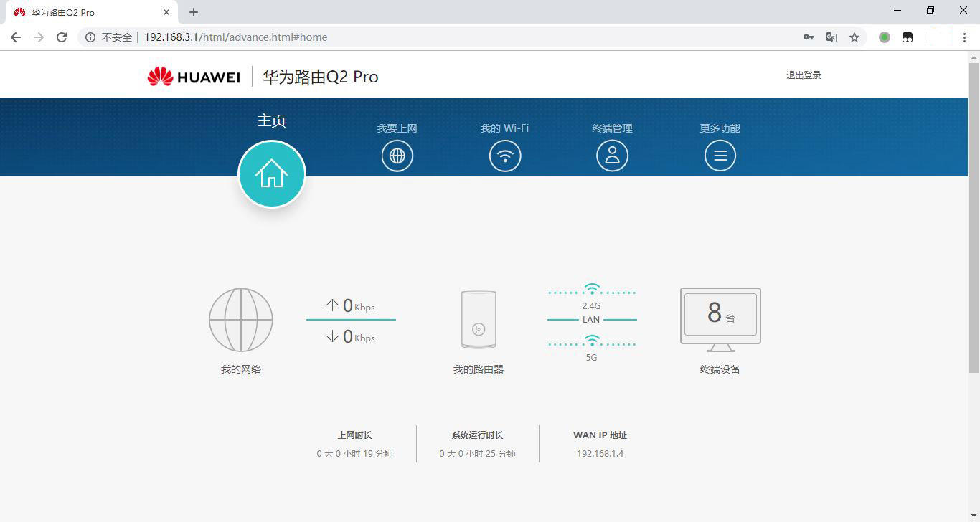Click the 我的 Wi-Fi label

pos(505,128)
